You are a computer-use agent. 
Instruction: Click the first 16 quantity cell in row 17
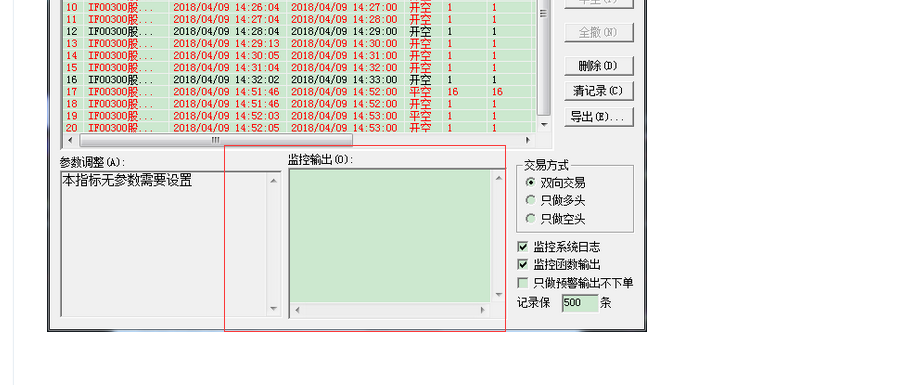(x=453, y=92)
